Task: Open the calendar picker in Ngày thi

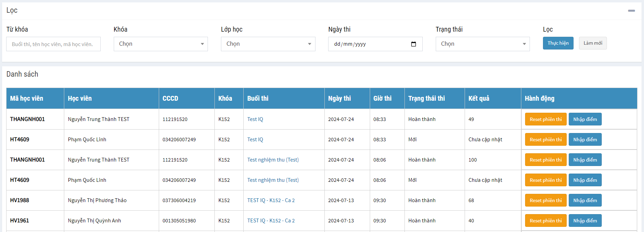Action: click(413, 44)
